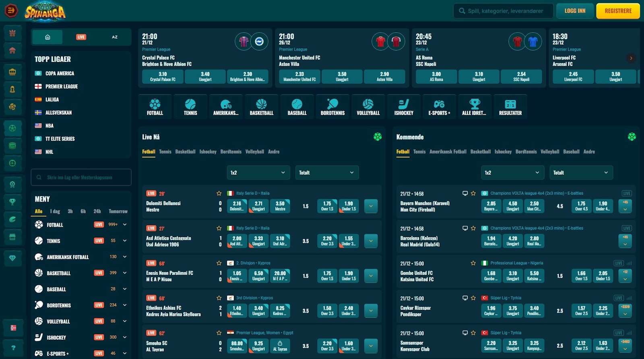Open the green football sidebar icon
The image size is (644, 359).
pos(12,128)
